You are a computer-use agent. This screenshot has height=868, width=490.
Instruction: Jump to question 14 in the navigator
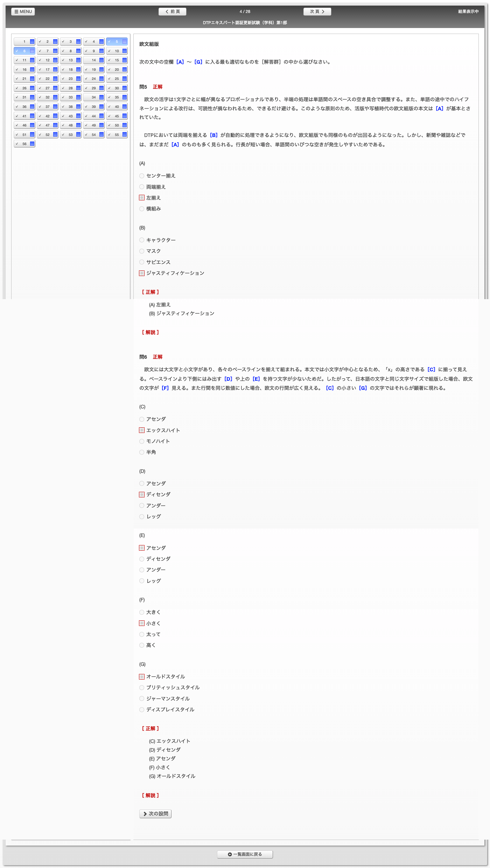[94, 60]
